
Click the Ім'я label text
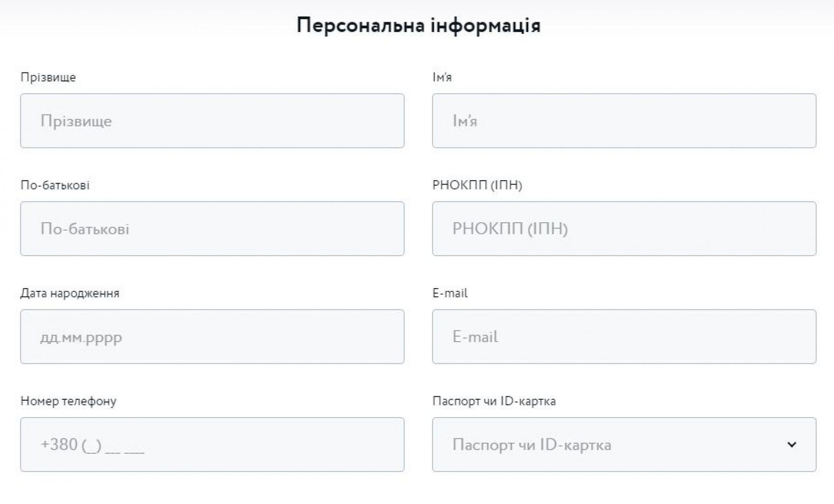coord(442,77)
